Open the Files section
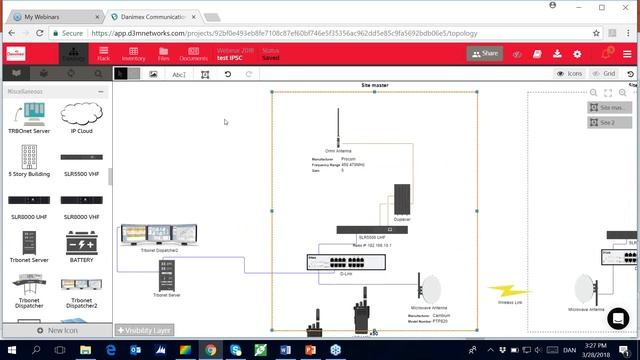The image size is (640, 360). pos(163,54)
